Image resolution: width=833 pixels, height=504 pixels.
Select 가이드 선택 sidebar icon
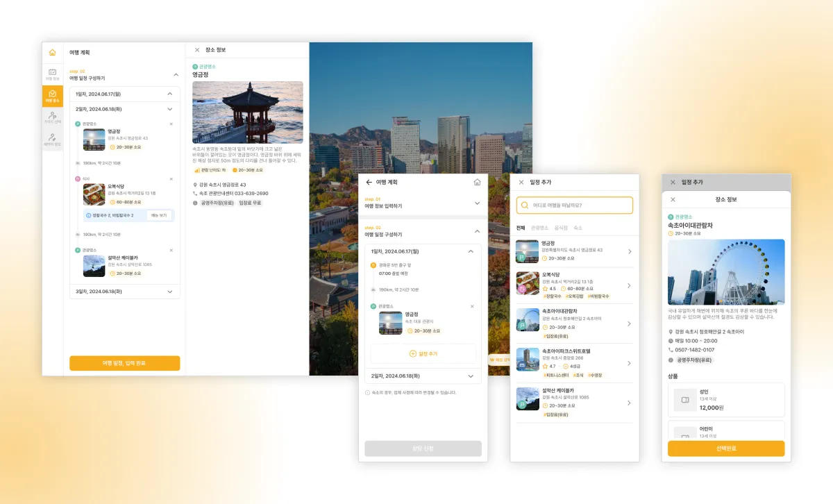pyautogui.click(x=52, y=118)
